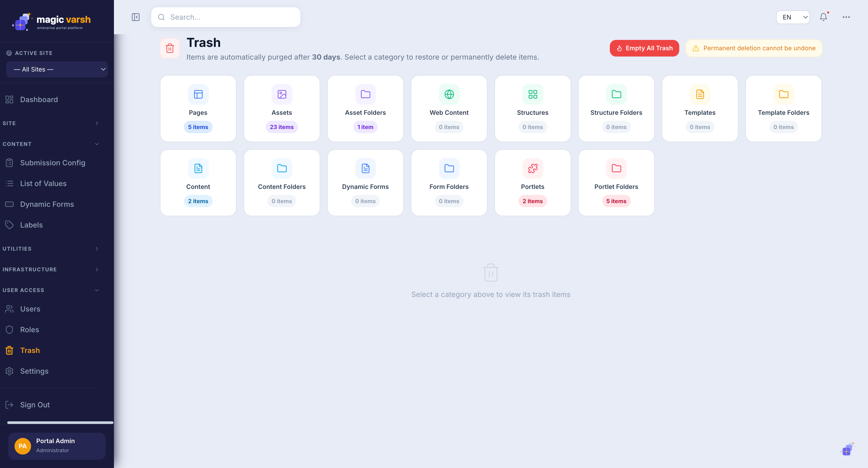Open the Templates document icon card
Viewport: 868px width, 468px height.
pos(700,94)
